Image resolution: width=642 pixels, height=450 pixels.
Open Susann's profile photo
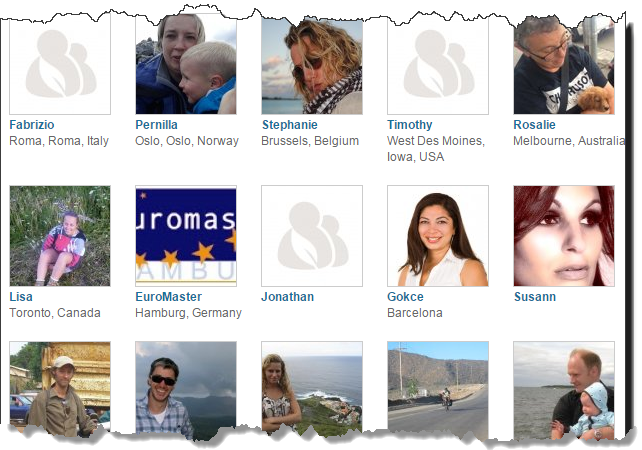coord(564,236)
